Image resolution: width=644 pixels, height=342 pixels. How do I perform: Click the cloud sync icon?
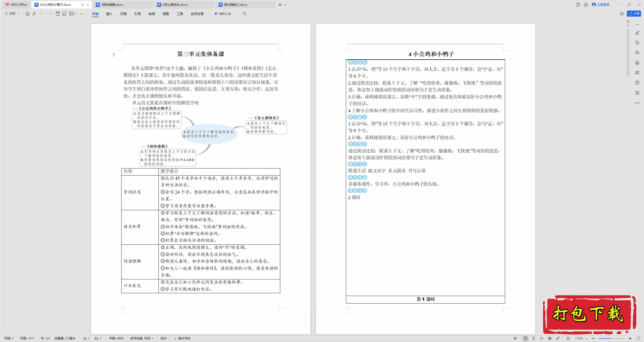[622, 14]
